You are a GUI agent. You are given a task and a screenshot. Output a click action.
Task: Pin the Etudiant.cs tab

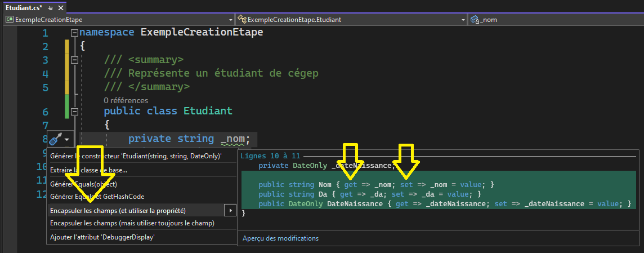[50, 8]
